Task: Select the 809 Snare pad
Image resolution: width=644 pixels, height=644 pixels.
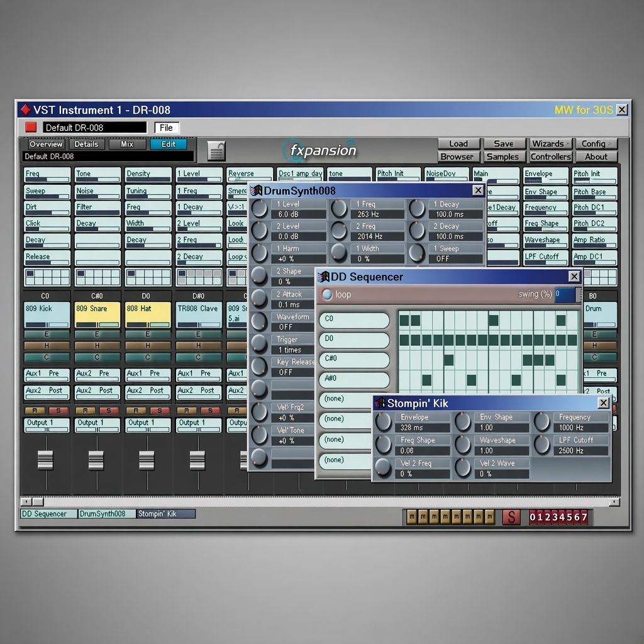Action: (x=97, y=314)
